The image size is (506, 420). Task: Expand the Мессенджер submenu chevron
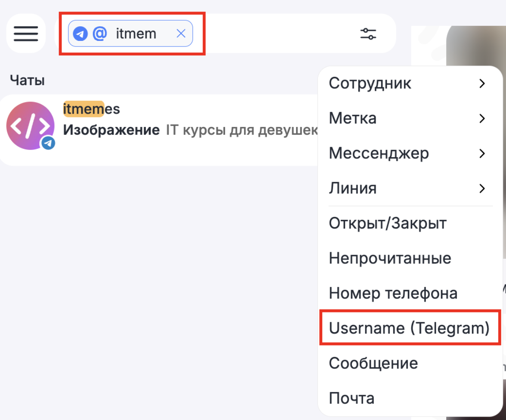[482, 153]
